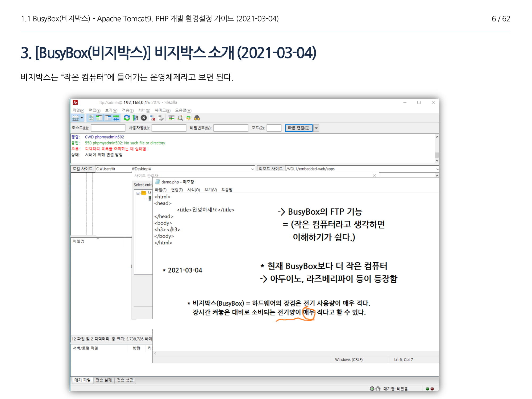Cancel current operation with X icon

tap(144, 118)
